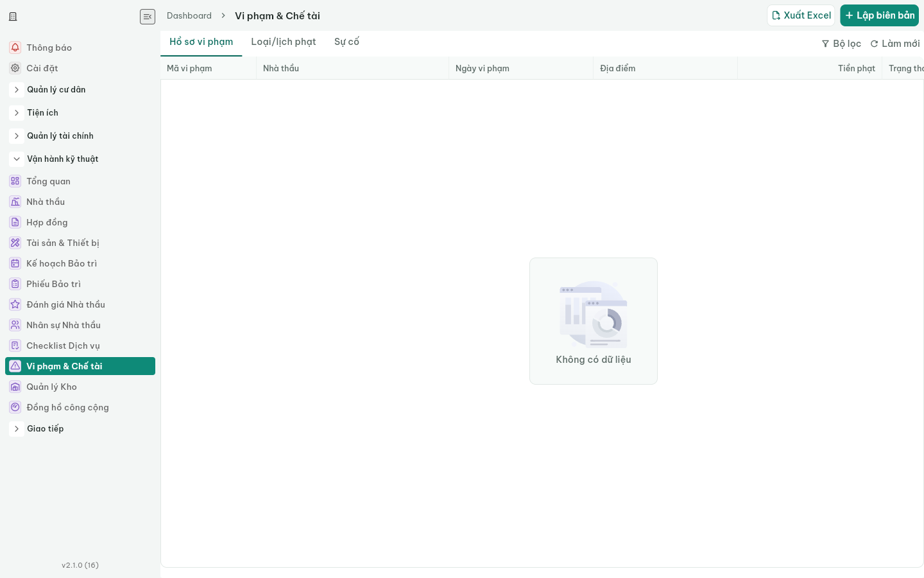Open Quản lý Kho warehouse icon
Viewport: 924px width, 578px height.
pyautogui.click(x=15, y=387)
